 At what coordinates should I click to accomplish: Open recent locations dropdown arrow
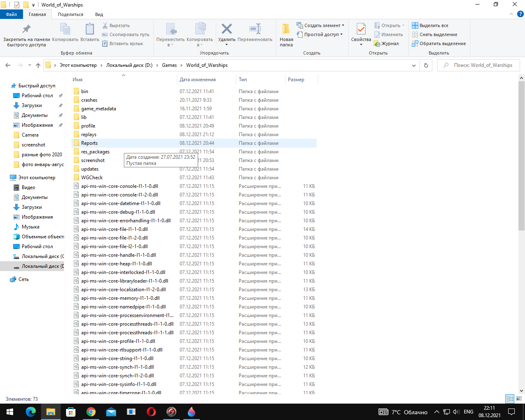coord(30,65)
